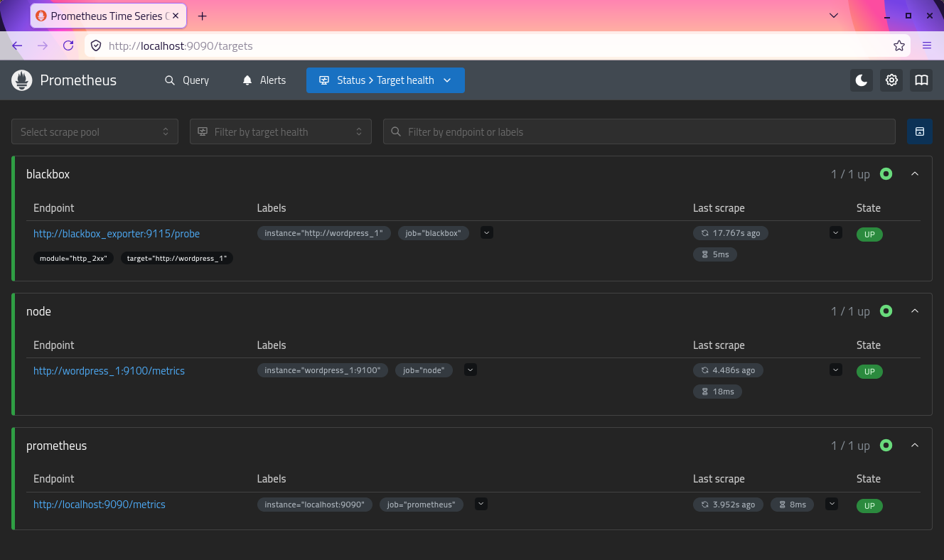Expand labels for node target
The height and width of the screenshot is (560, 944).
(x=471, y=370)
